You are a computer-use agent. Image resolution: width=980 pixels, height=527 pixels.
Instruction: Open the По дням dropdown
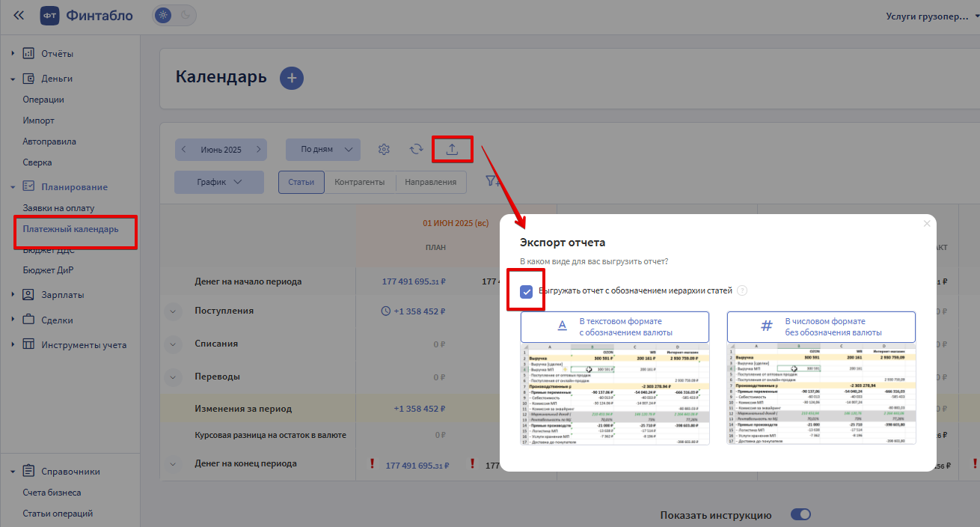[323, 150]
